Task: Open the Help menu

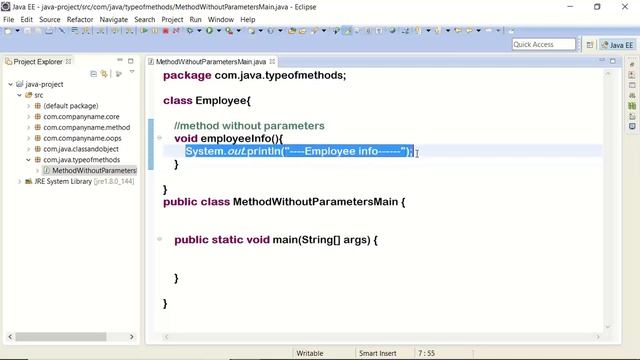Action: coord(247,20)
